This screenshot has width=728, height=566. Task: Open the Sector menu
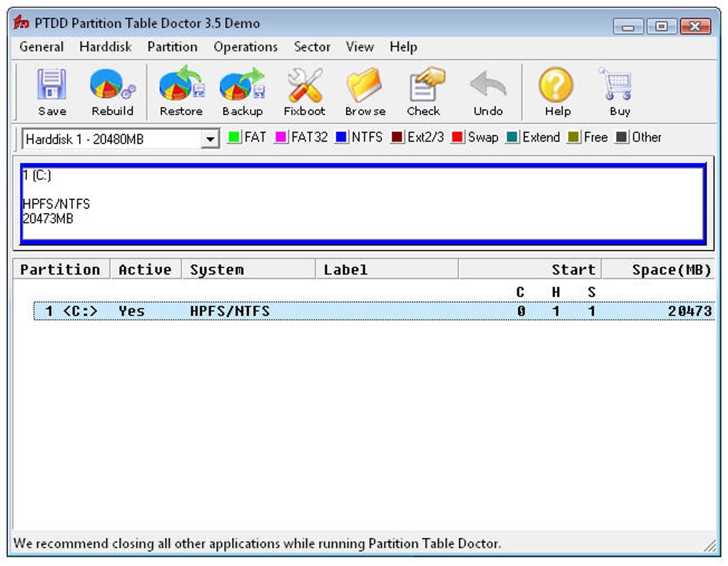(x=312, y=47)
